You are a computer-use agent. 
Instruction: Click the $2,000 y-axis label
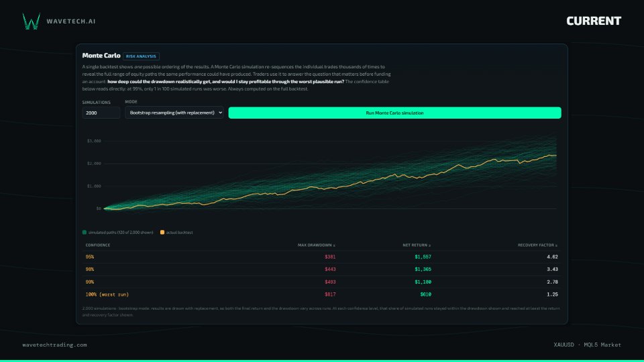pyautogui.click(x=94, y=164)
